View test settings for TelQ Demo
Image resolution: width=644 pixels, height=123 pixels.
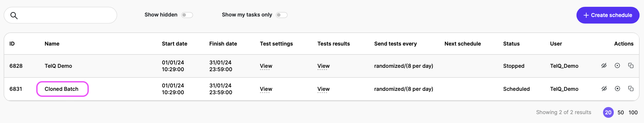[266, 66]
